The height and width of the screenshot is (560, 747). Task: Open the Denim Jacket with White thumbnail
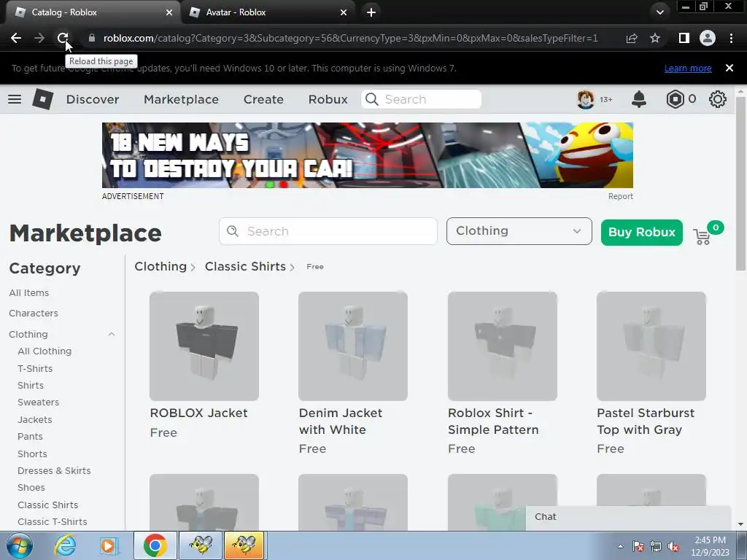coord(353,346)
